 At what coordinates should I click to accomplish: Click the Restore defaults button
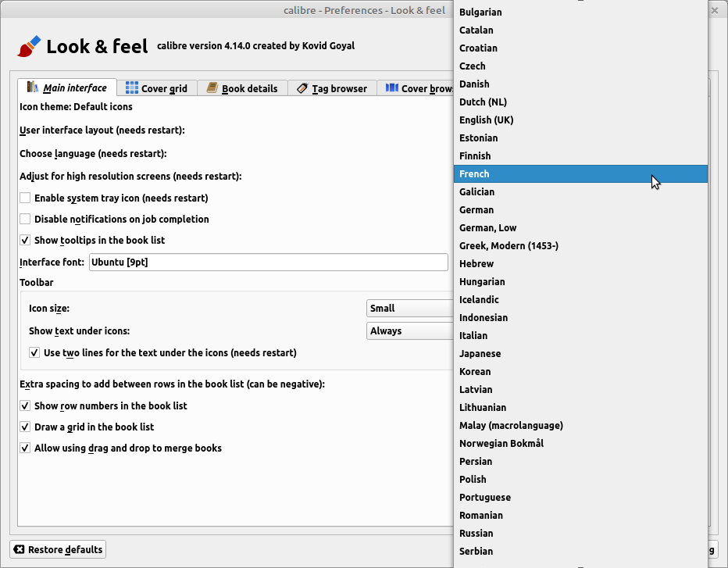(x=58, y=549)
